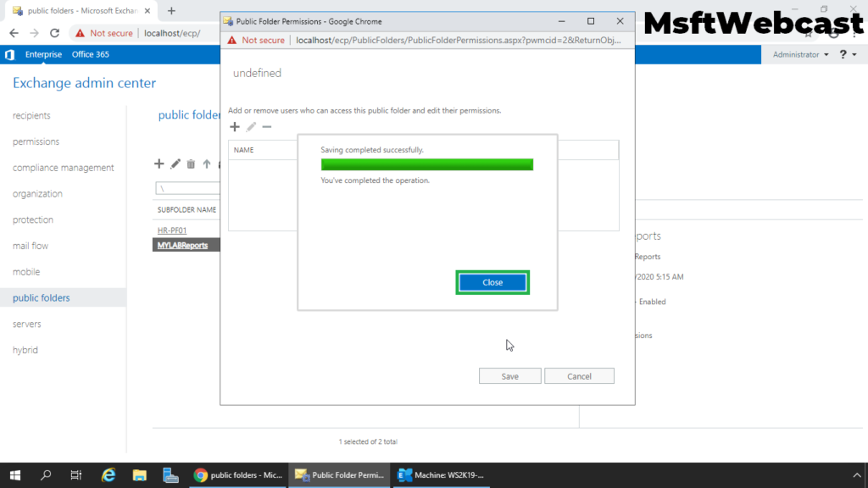This screenshot has width=868, height=488.
Task: Click Save in Public Folder Permissions window
Action: pos(509,376)
